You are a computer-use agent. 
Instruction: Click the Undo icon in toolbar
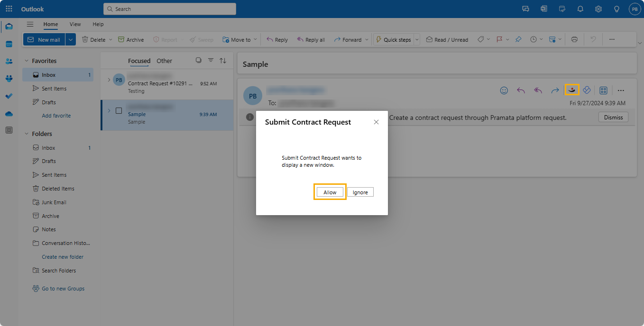(x=593, y=40)
